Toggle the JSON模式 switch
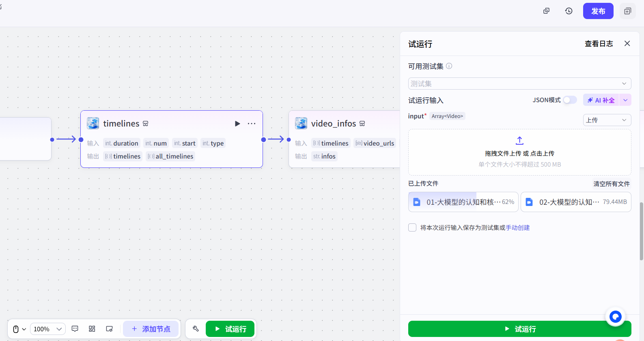This screenshot has width=644, height=341. pyautogui.click(x=570, y=100)
